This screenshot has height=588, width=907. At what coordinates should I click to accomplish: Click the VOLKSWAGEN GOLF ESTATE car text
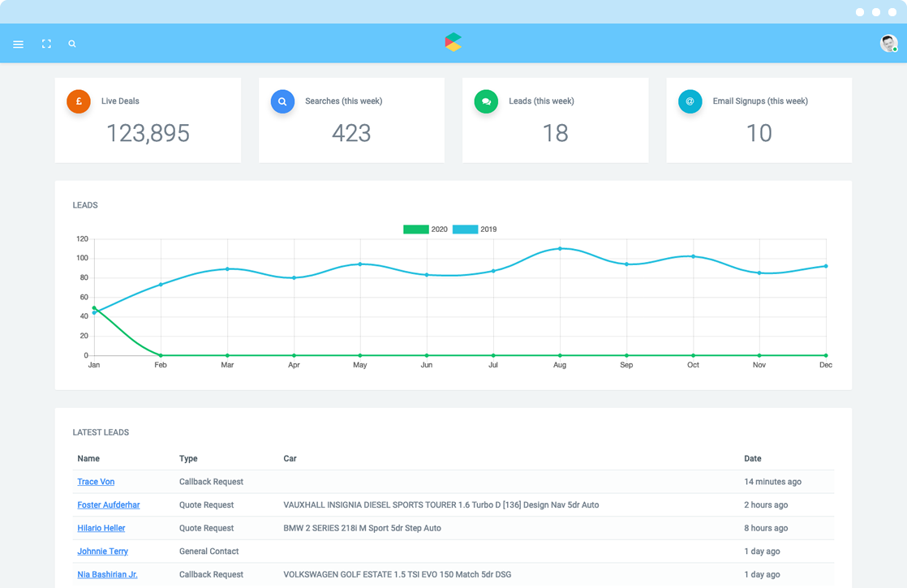398,574
